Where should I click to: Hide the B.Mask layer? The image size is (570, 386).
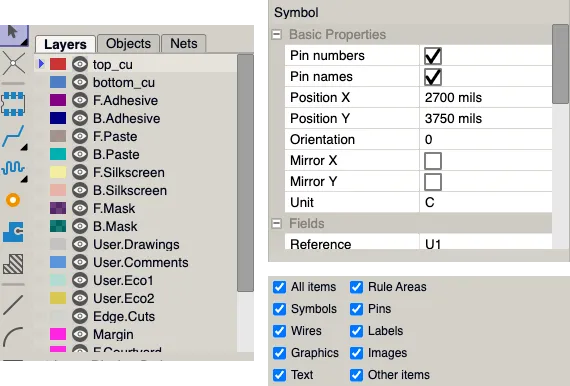[80, 226]
